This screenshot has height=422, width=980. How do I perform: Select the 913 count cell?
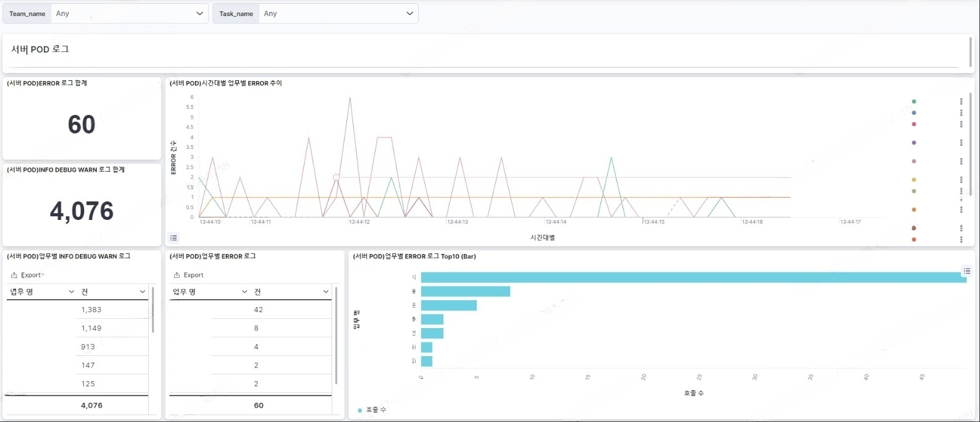112,347
